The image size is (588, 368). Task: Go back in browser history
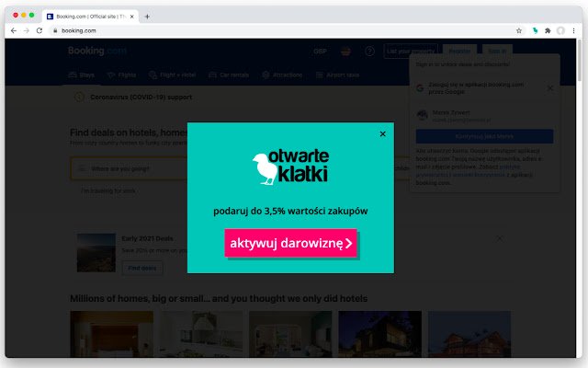[14, 30]
